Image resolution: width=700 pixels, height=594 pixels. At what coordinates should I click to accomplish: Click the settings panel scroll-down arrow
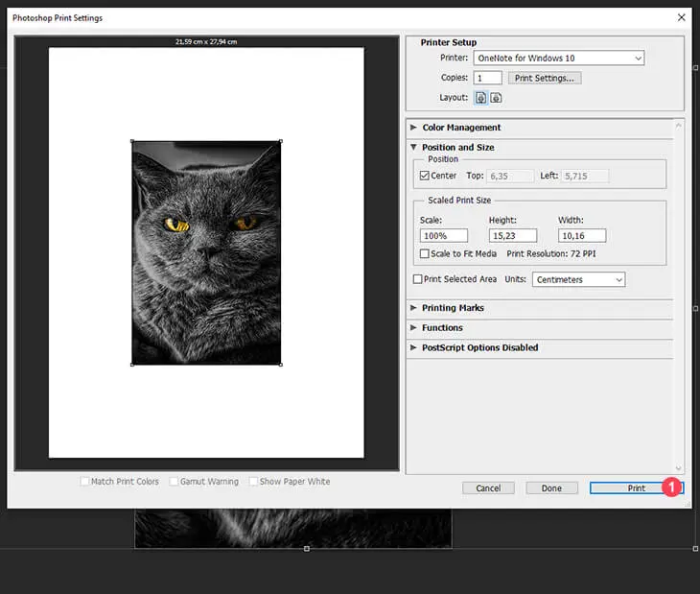679,468
